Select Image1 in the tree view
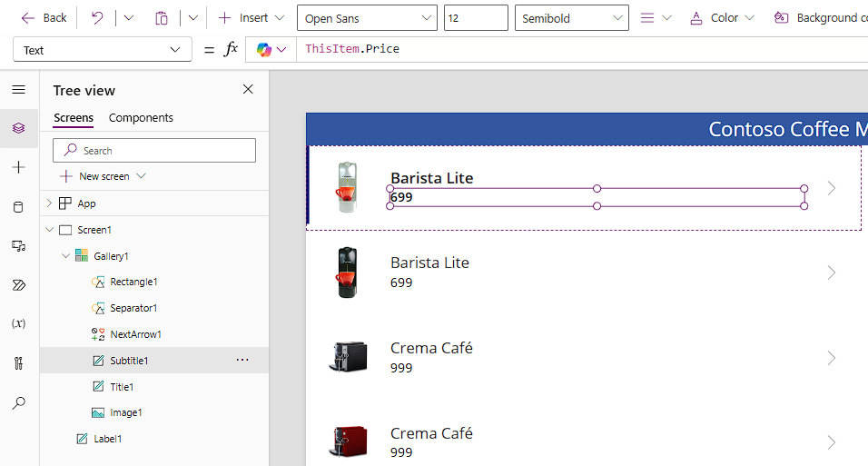Image resolution: width=868 pixels, height=466 pixels. 125,412
